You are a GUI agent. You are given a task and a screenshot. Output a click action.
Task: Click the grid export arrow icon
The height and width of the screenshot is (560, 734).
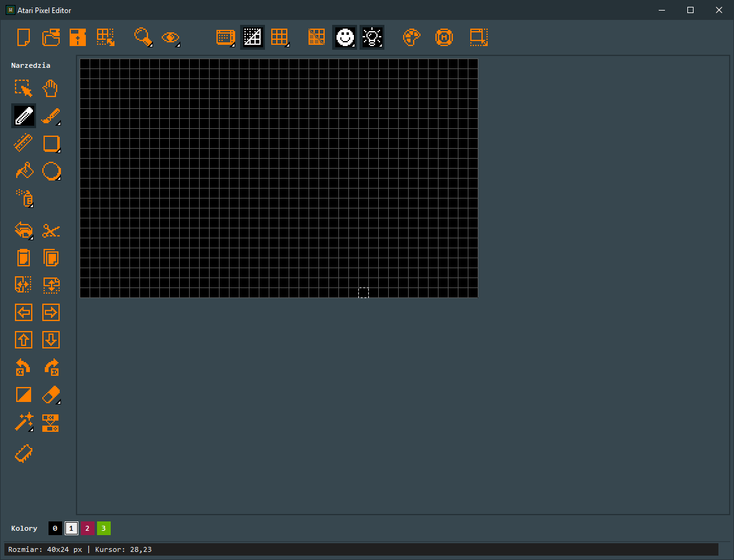tap(105, 37)
